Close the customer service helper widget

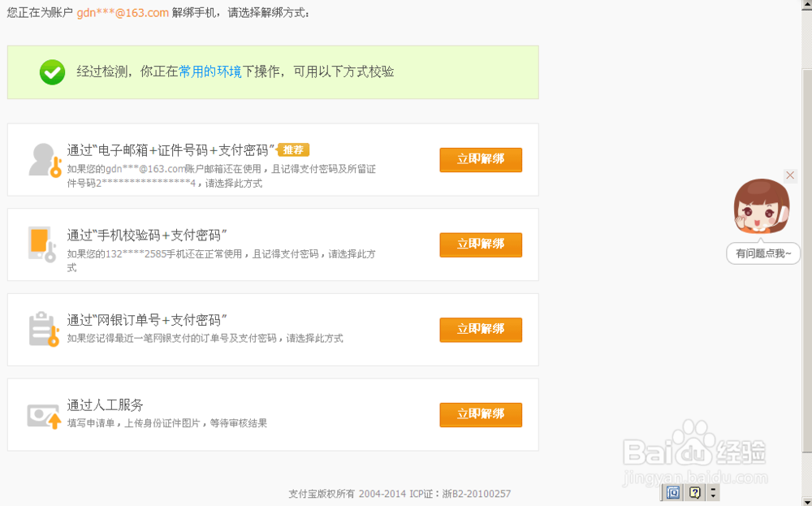click(790, 175)
